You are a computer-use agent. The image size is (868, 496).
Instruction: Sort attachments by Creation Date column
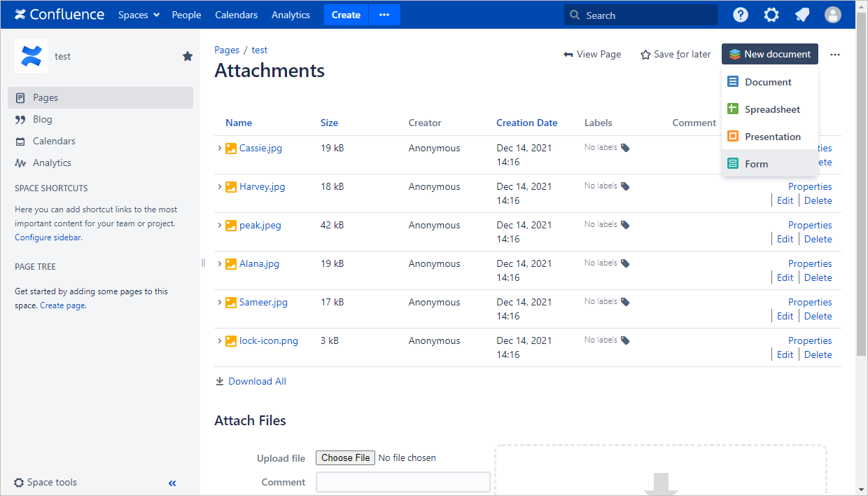click(526, 123)
